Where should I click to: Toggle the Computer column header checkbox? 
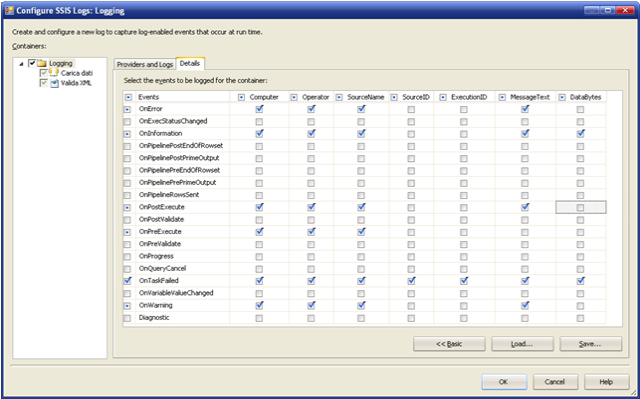click(241, 97)
